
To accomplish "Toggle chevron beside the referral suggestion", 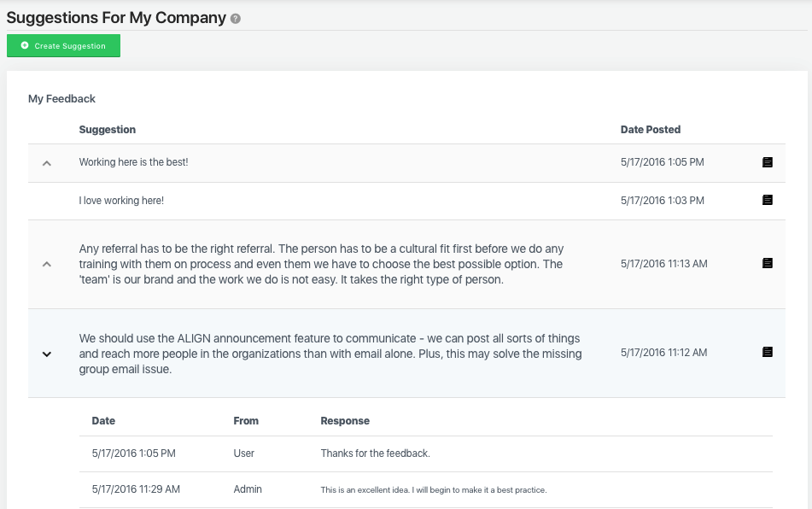I will pyautogui.click(x=47, y=264).
